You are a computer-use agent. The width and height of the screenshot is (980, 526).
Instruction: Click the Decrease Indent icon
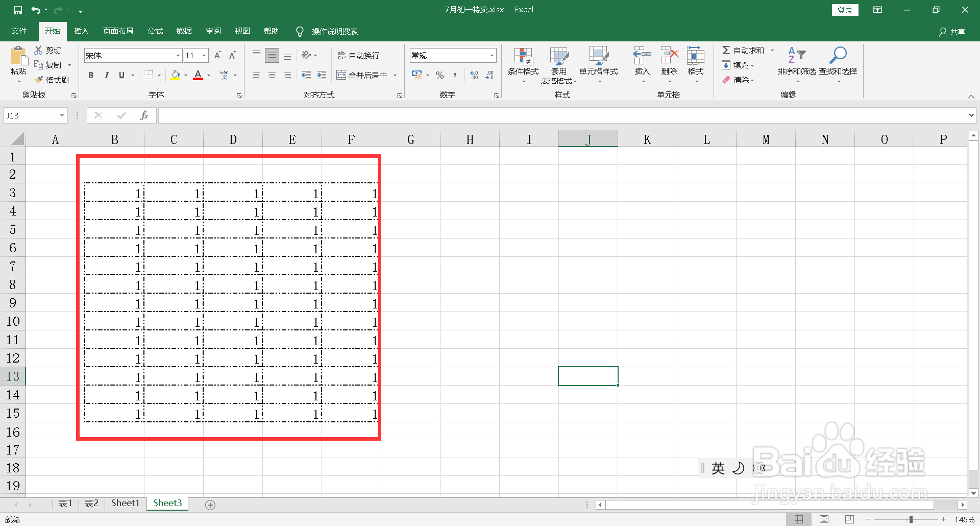pyautogui.click(x=306, y=75)
